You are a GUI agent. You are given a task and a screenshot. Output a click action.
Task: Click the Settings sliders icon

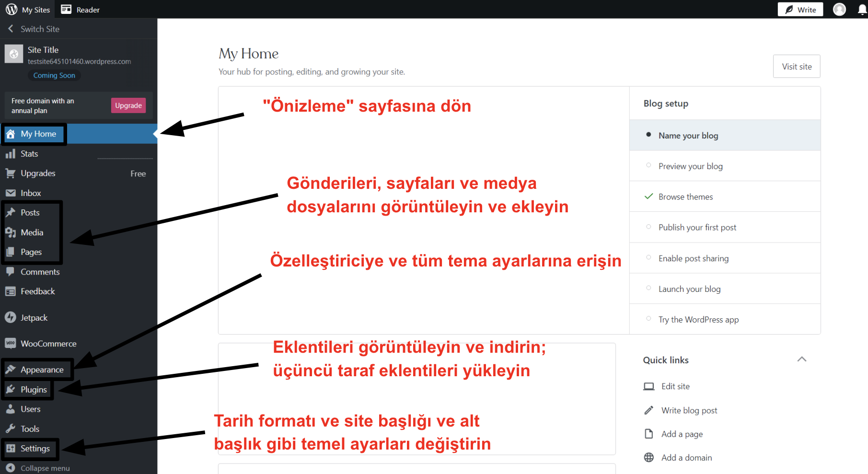[x=11, y=448]
